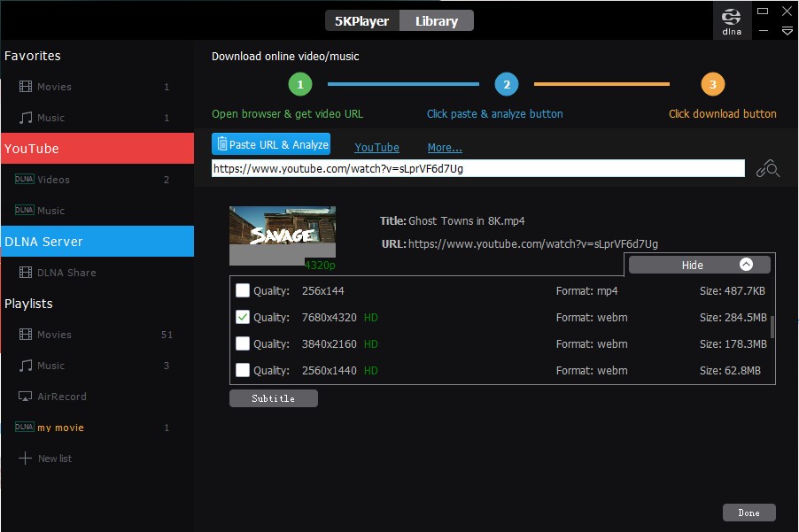The image size is (799, 532).
Task: Open the More... link
Action: point(445,147)
